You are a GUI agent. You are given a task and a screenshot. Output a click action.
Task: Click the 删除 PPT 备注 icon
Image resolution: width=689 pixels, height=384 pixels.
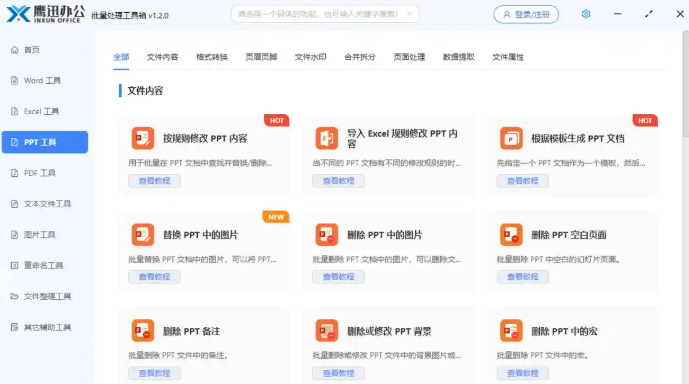[x=143, y=330]
